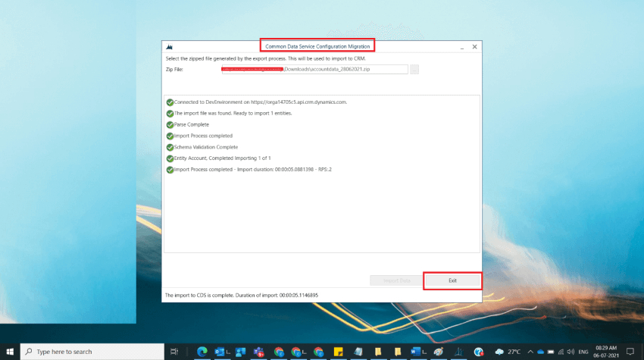The height and width of the screenshot is (360, 644).
Task: Click 'The import to CDS is complete' status text
Action: point(241,295)
